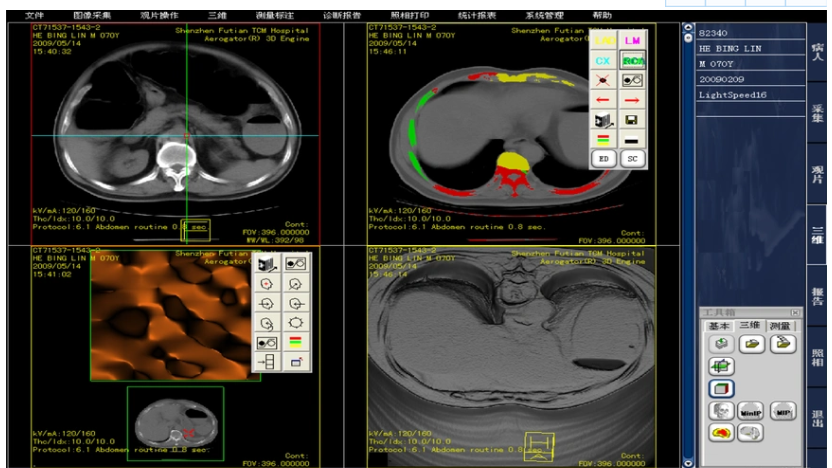Go to the 病人 sidebar section
The width and height of the screenshot is (832, 468).
tap(817, 51)
